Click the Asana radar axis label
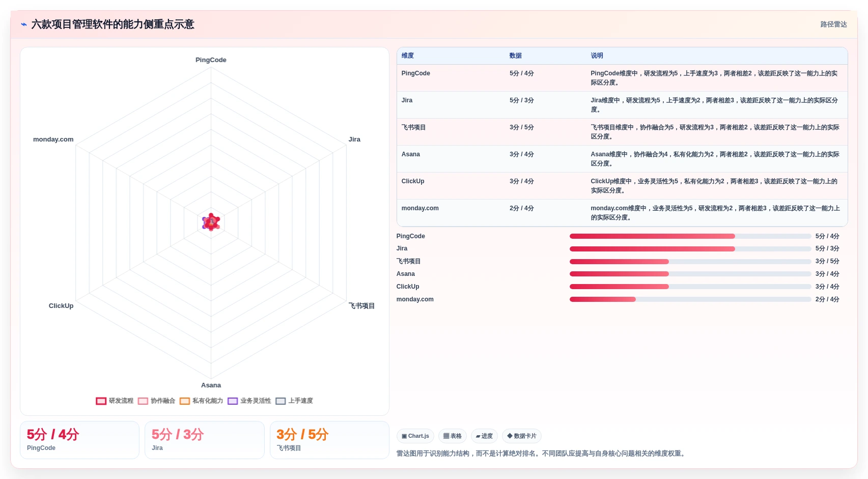The width and height of the screenshot is (868, 479). (211, 385)
